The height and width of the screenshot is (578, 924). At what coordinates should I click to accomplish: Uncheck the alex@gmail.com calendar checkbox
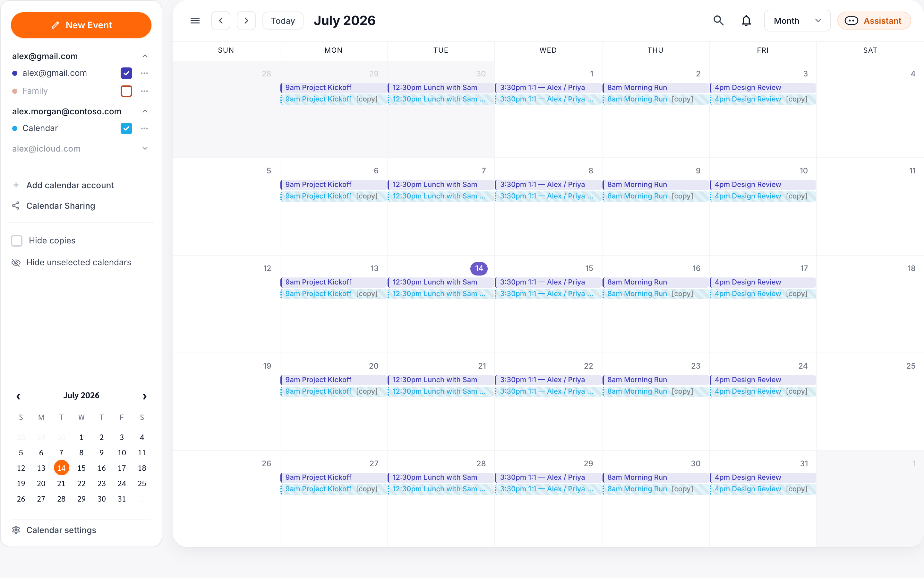click(x=126, y=73)
